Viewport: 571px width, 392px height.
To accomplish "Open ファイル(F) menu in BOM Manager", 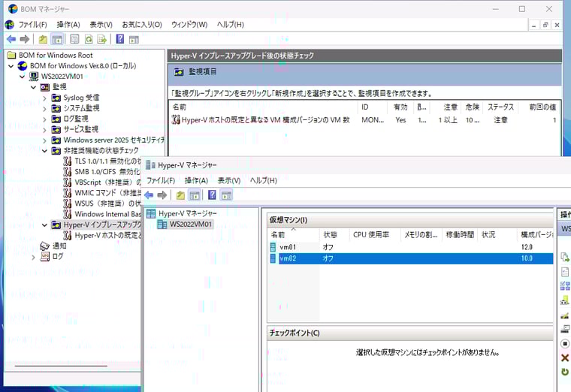I will coord(33,25).
